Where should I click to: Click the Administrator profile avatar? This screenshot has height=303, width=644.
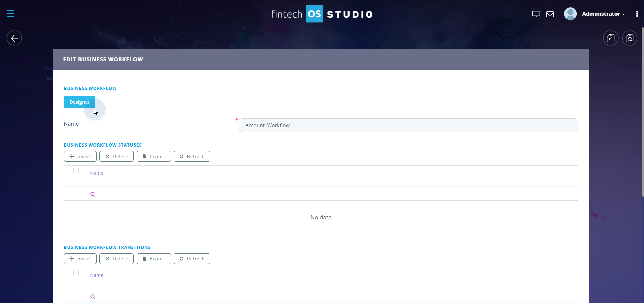(x=570, y=14)
